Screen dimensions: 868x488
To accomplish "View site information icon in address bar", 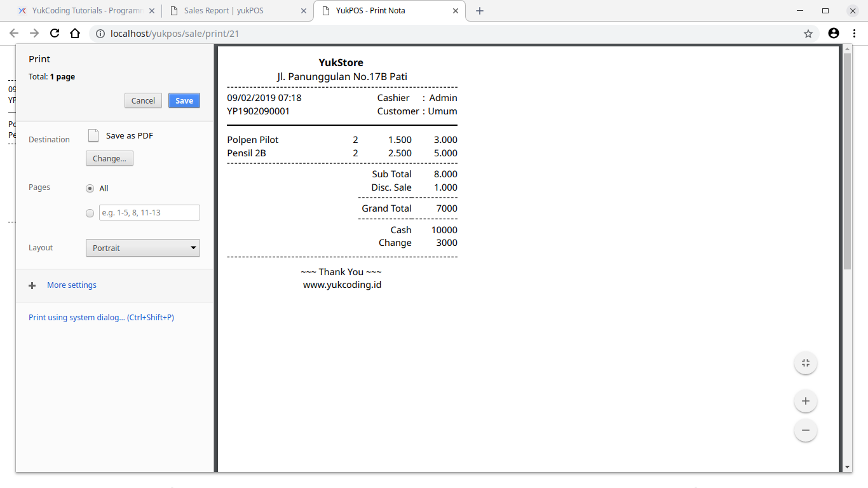I will [x=100, y=34].
